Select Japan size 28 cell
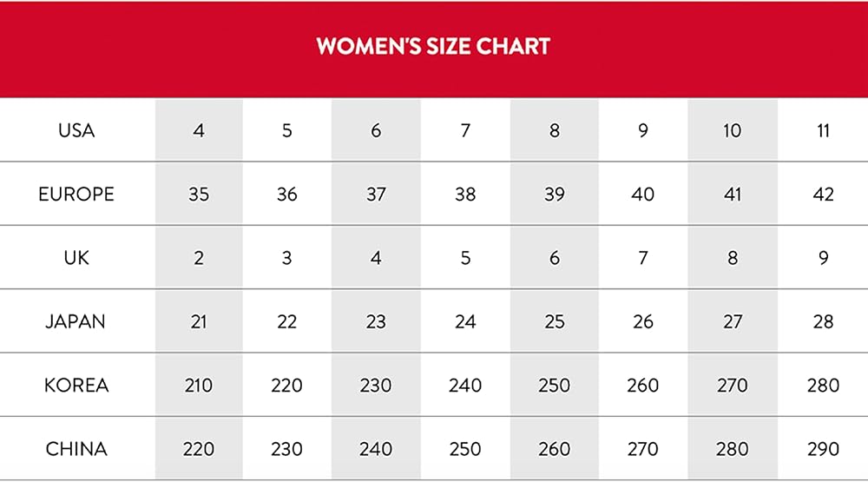 coord(823,321)
